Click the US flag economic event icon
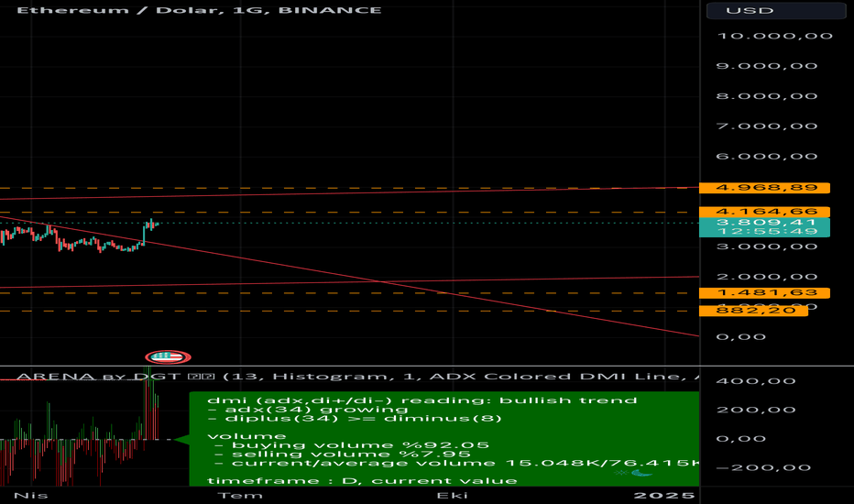This screenshot has height=504, width=854. [x=167, y=357]
